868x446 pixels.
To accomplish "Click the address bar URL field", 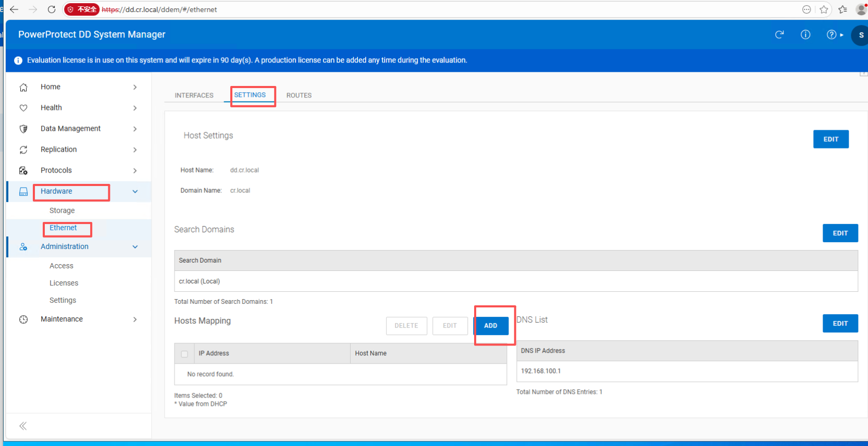I will 448,9.
